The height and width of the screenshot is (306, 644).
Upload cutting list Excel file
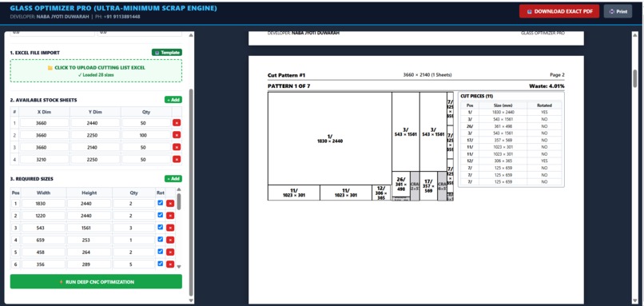[x=96, y=70]
